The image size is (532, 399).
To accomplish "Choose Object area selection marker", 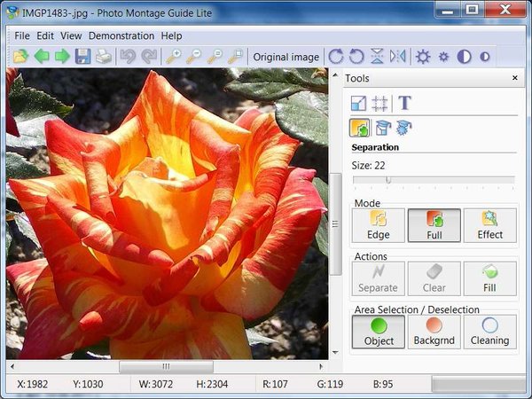I will pyautogui.click(x=378, y=332).
